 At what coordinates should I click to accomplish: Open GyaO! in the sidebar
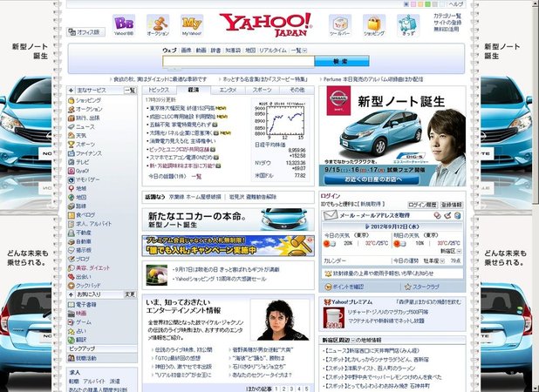78,171
